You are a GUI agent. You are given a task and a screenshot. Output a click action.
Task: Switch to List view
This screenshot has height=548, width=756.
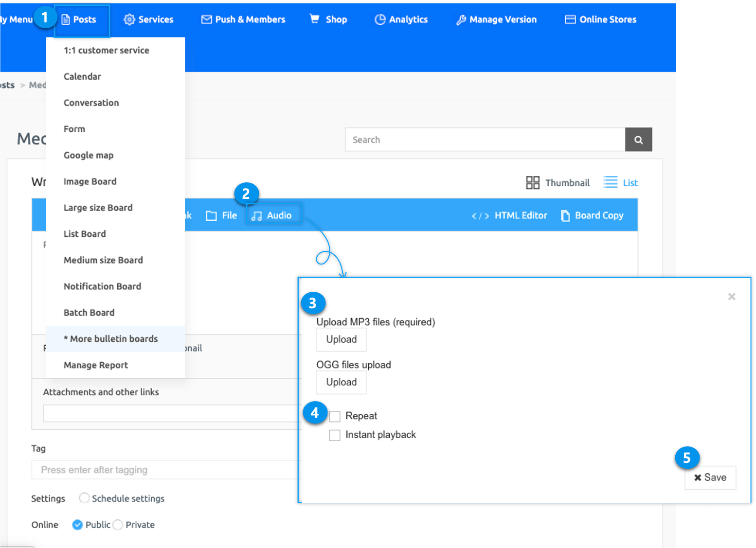(620, 183)
